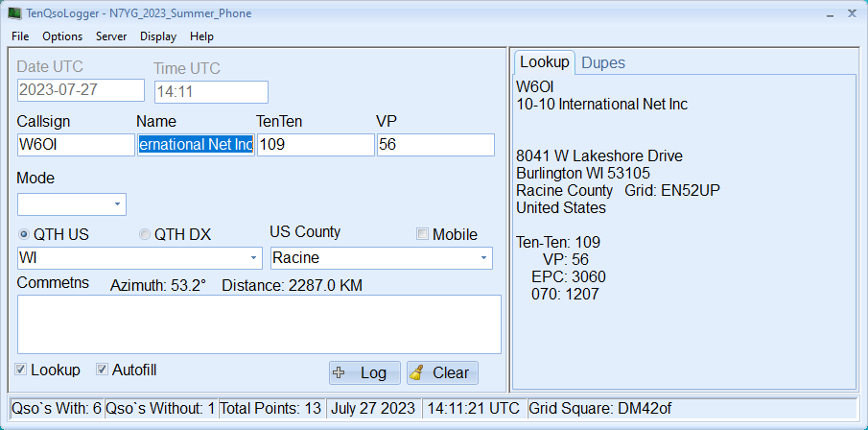Click the Callsign field containing W6OI
The image size is (868, 430).
click(x=76, y=145)
